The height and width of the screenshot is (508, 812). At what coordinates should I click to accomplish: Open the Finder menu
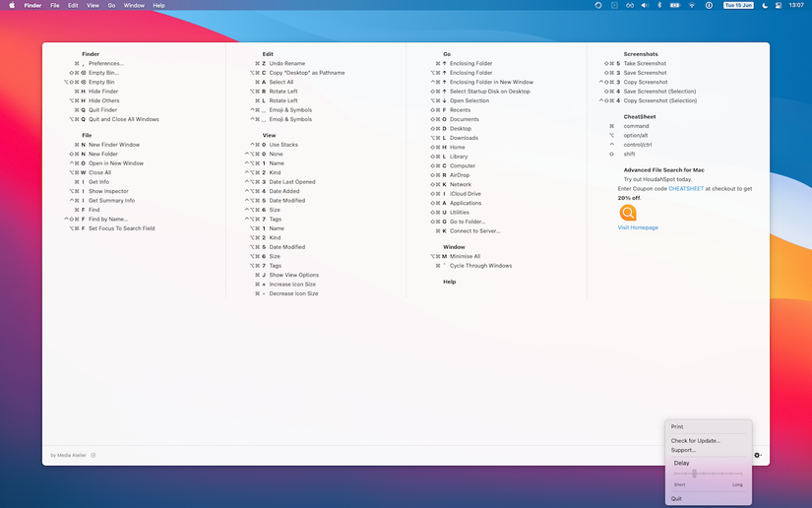point(32,5)
